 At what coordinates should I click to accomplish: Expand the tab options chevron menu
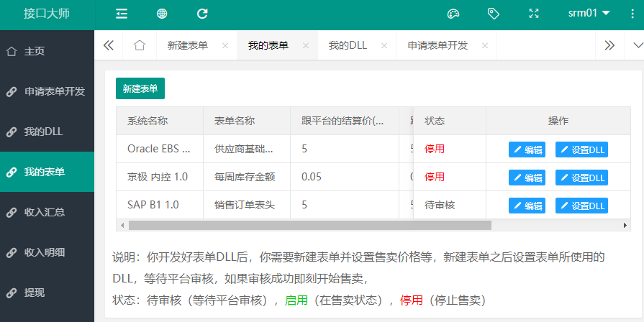click(636, 45)
